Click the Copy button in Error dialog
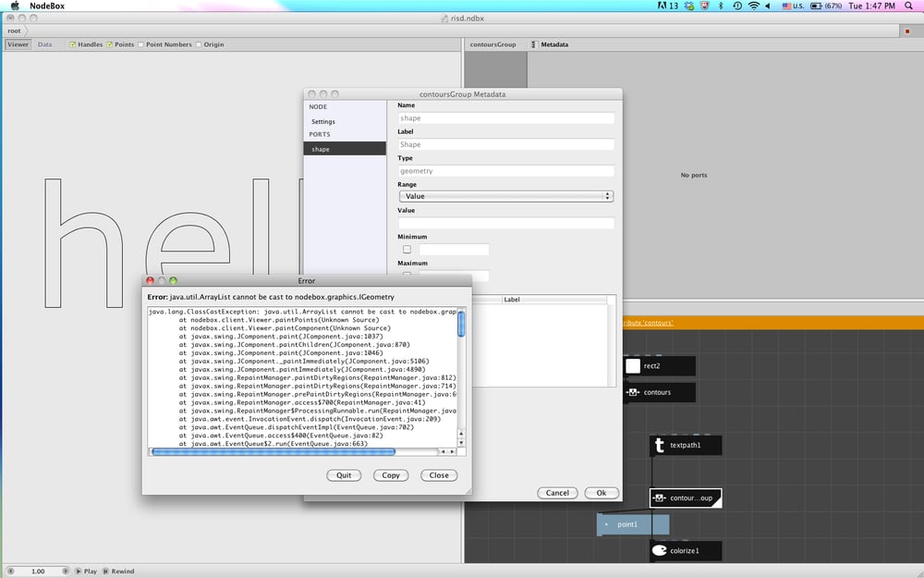This screenshot has height=578, width=924. pyautogui.click(x=391, y=475)
